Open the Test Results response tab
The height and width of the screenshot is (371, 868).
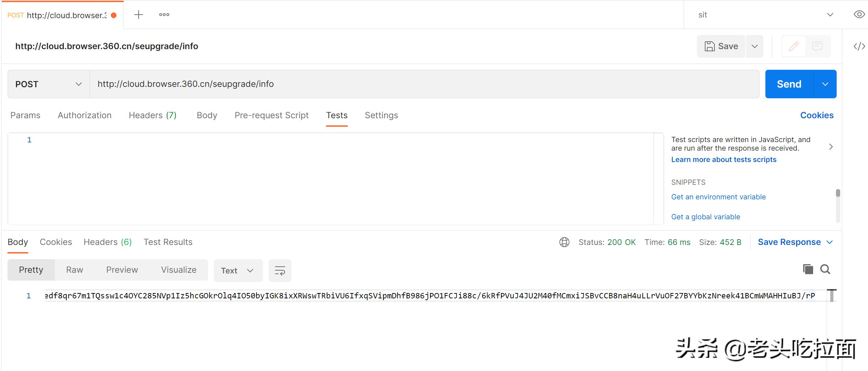[168, 242]
